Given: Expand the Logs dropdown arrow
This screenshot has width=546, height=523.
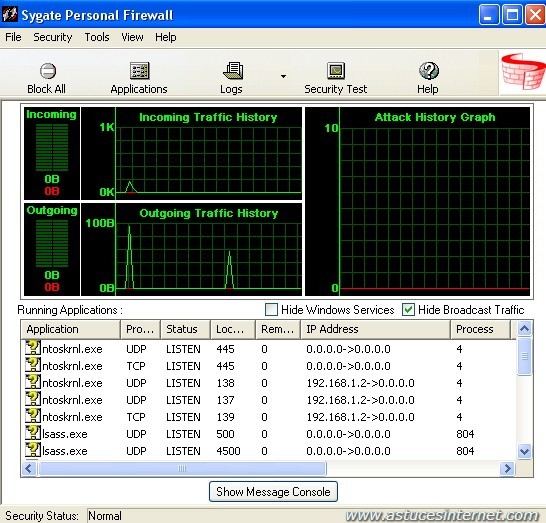Looking at the screenshot, I should 283,76.
